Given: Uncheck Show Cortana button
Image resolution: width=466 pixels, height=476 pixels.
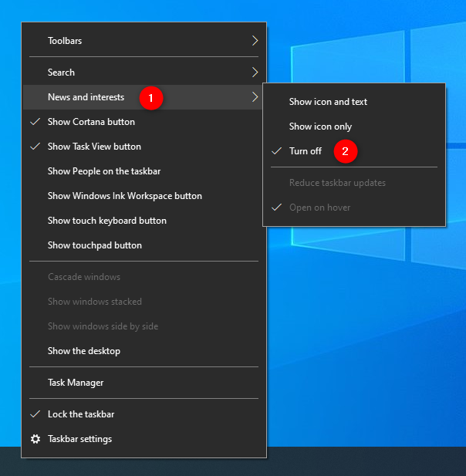Looking at the screenshot, I should (91, 122).
